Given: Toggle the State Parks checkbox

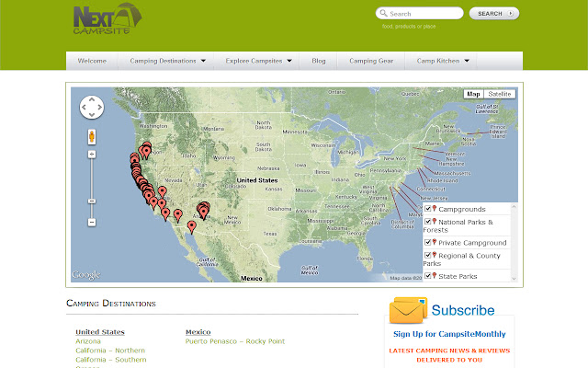Looking at the screenshot, I should (x=427, y=276).
